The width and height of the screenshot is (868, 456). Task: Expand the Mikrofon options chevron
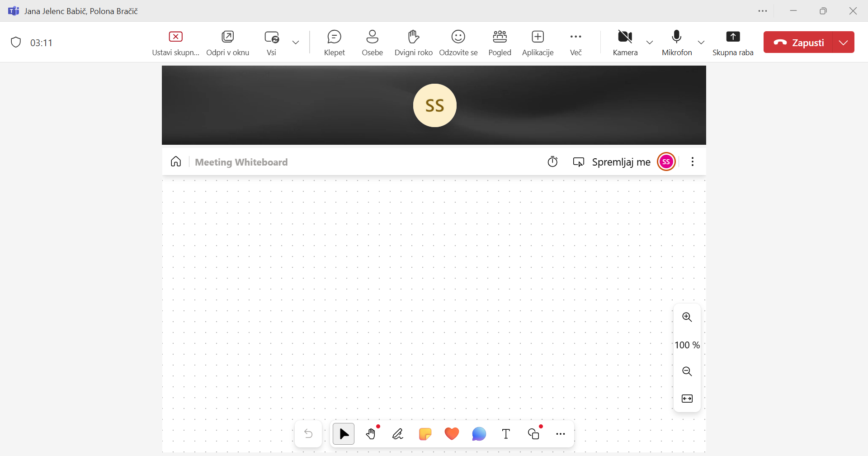point(701,43)
